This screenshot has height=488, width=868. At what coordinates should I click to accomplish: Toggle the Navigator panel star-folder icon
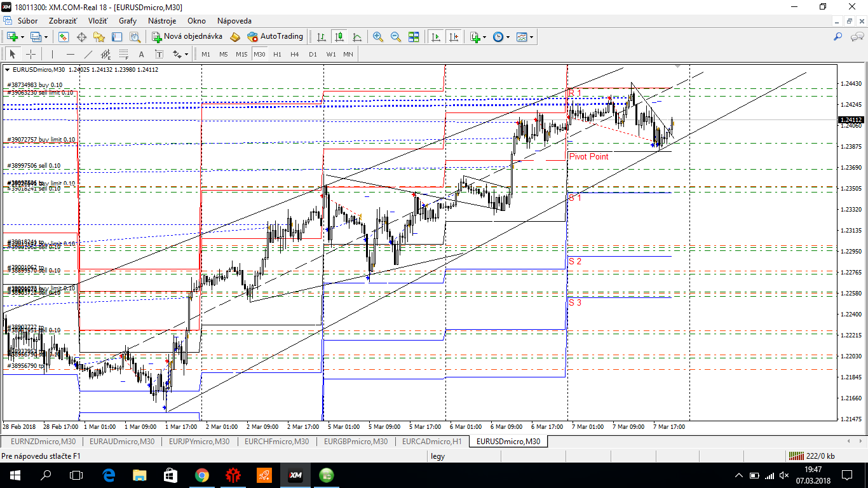100,37
